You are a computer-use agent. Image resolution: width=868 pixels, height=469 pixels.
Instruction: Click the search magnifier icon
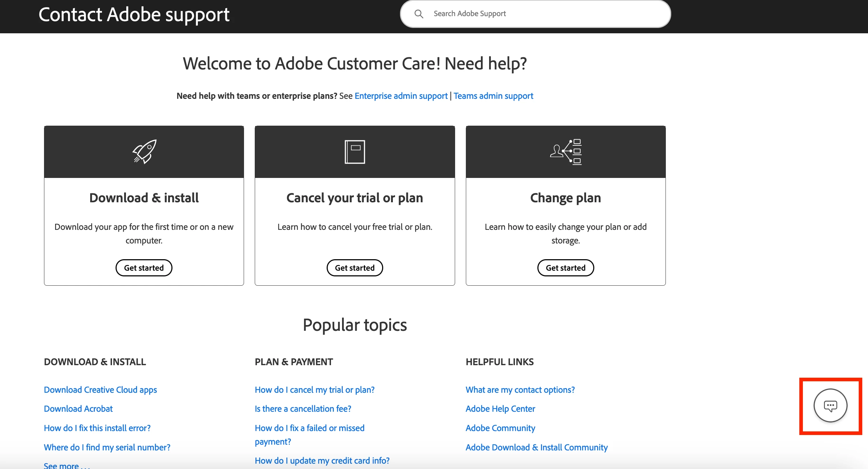coord(419,14)
